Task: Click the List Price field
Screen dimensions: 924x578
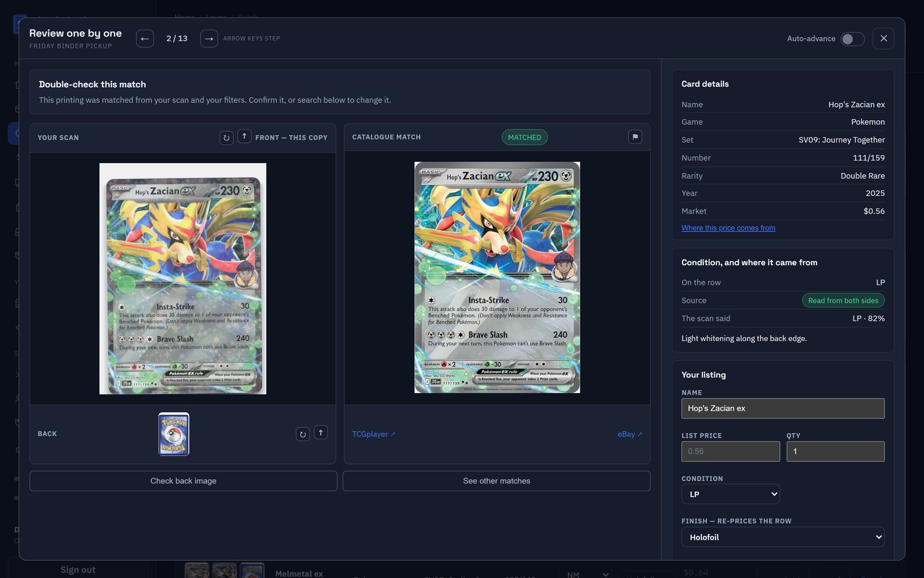Action: pyautogui.click(x=731, y=451)
